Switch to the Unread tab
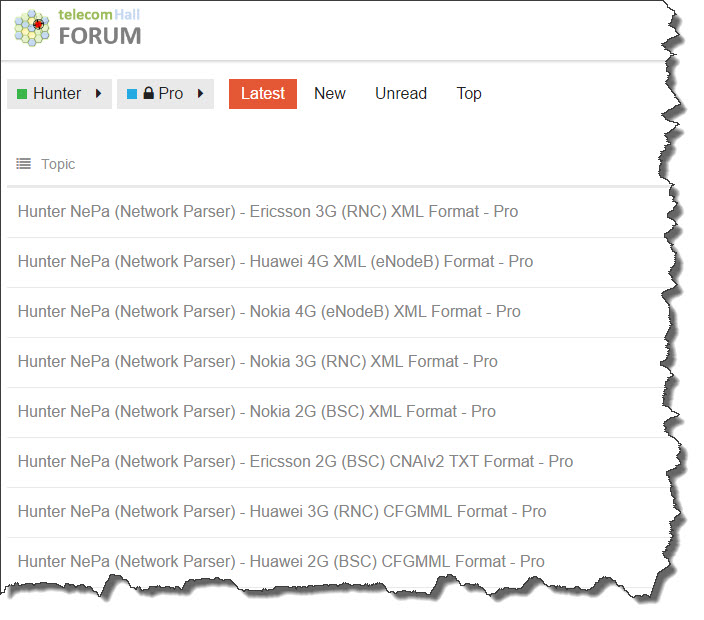704x620 pixels. 401,93
